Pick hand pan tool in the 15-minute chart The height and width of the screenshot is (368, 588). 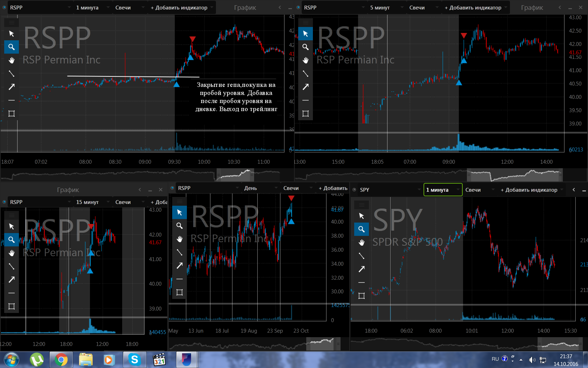pyautogui.click(x=12, y=253)
